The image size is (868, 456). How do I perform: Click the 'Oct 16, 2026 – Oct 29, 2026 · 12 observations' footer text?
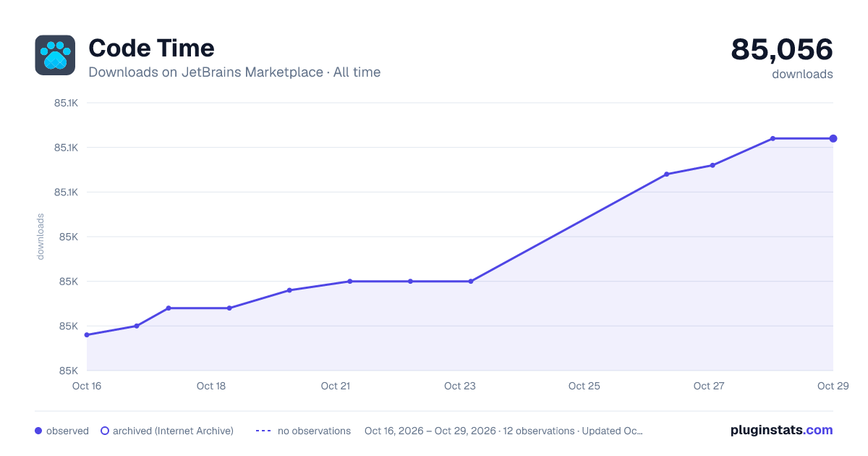[x=469, y=431]
